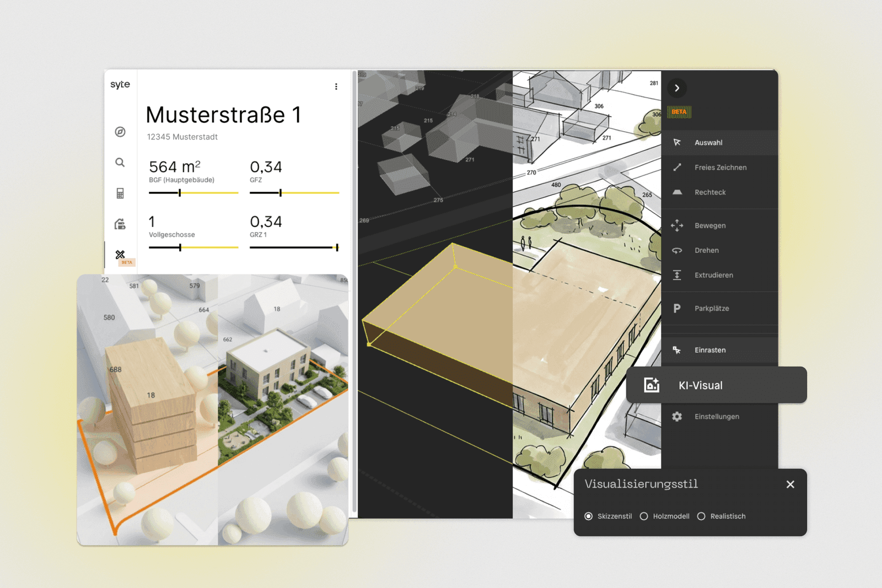The width and height of the screenshot is (882, 588).
Task: Click parcel label 480 on the map
Action: point(556,185)
